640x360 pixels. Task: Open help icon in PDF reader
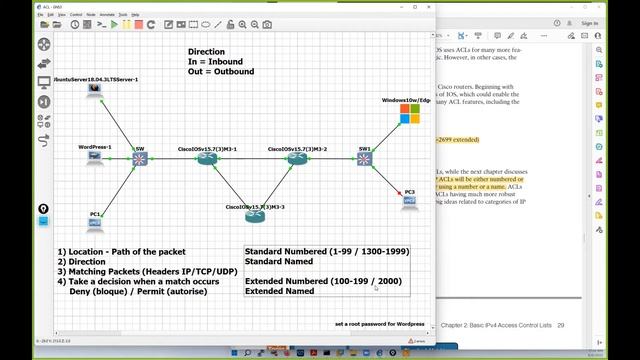click(x=557, y=23)
